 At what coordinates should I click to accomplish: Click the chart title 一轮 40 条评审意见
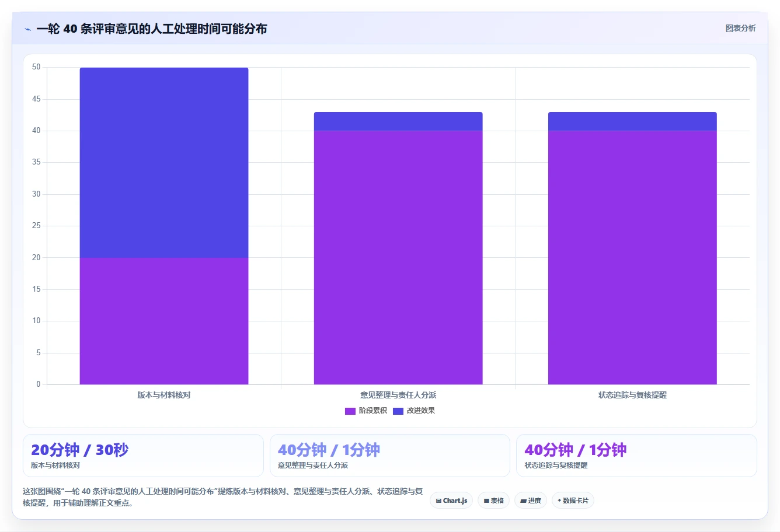pos(151,29)
